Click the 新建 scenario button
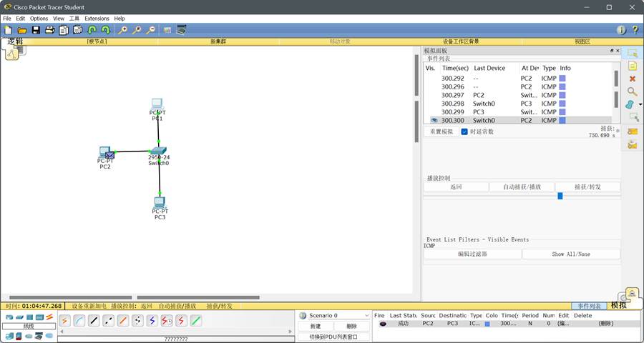The image size is (644, 343). 316,326
